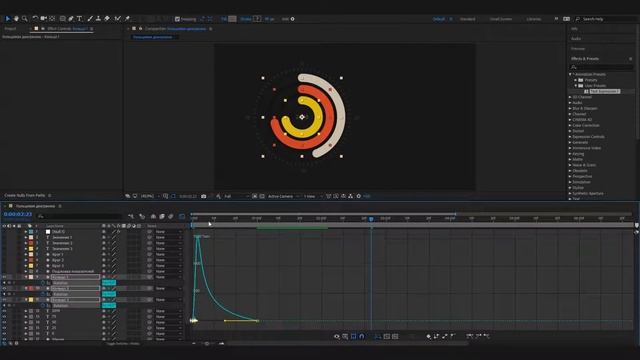Screen dimensions: 640x360
Task: Select the Rotation tool
Action: (x=35, y=19)
